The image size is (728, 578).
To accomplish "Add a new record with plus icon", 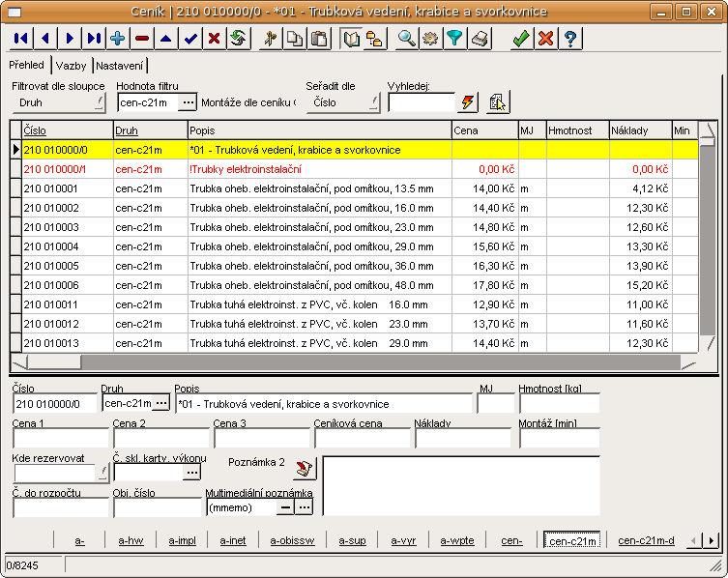I will [118, 39].
